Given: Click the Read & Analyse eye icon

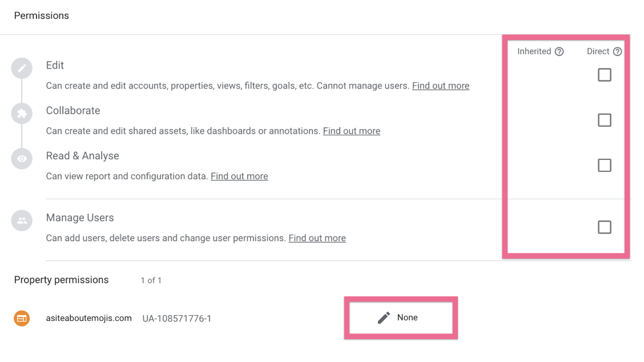Looking at the screenshot, I should [x=22, y=159].
